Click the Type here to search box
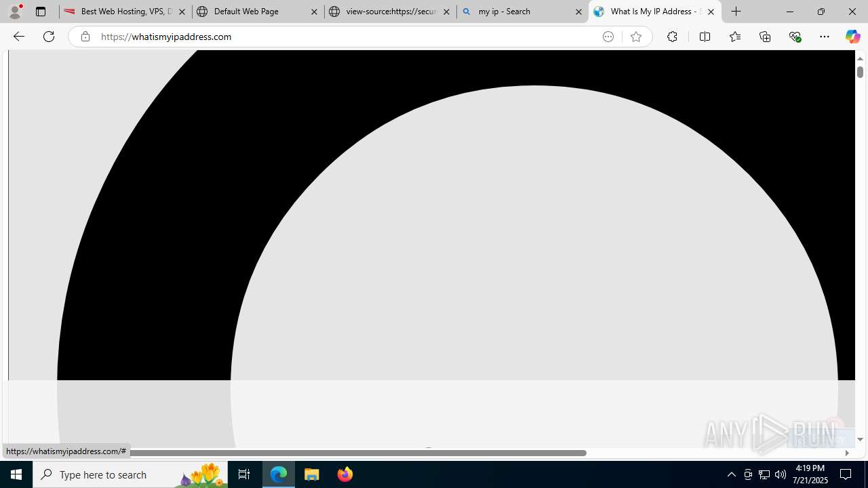 tap(130, 474)
